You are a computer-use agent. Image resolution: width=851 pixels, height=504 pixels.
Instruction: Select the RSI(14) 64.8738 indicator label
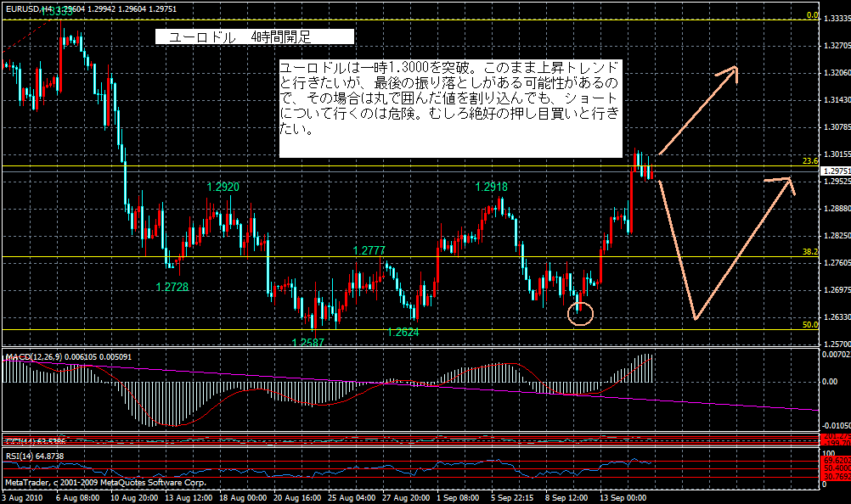click(x=35, y=456)
